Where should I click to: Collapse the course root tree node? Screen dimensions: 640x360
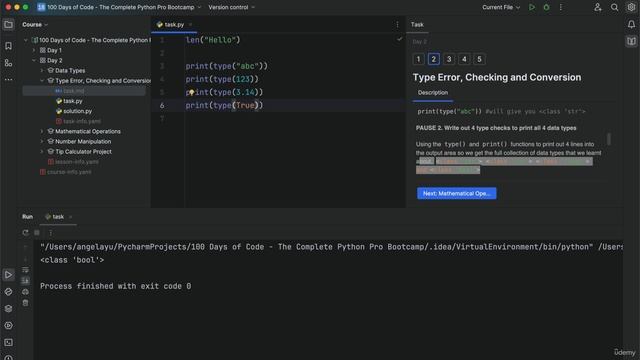coord(26,40)
